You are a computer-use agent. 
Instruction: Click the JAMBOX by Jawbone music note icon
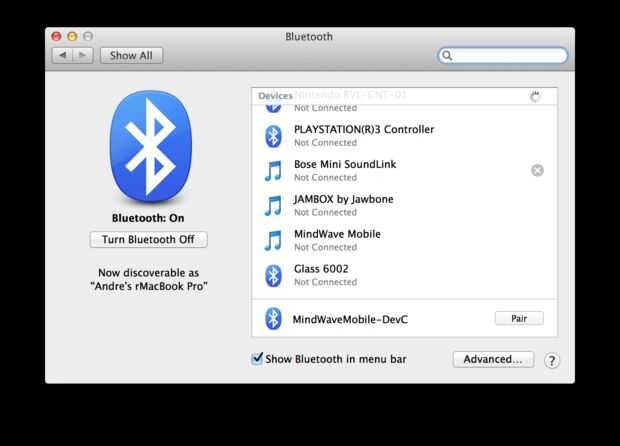[x=273, y=206]
